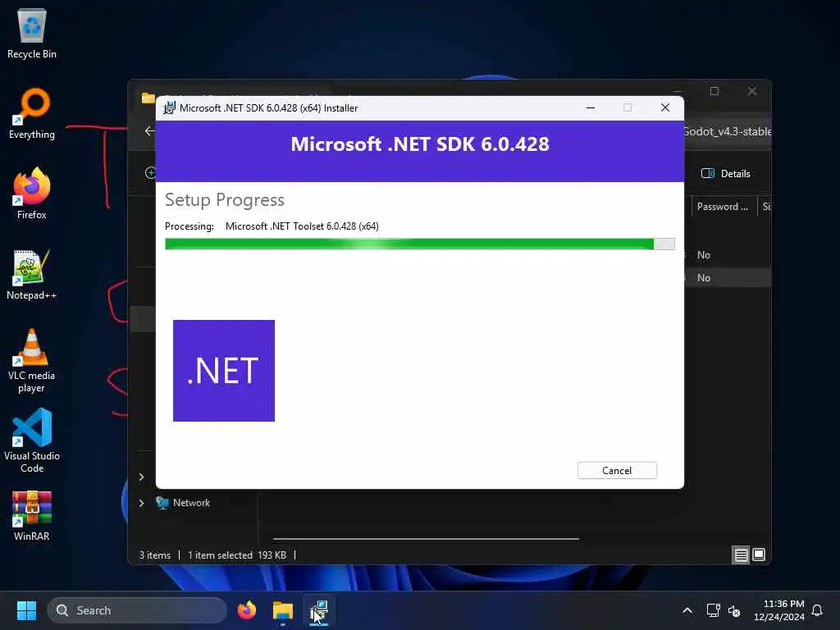This screenshot has height=630, width=840.
Task: Open the WinRAR desktop shortcut
Action: (x=32, y=515)
